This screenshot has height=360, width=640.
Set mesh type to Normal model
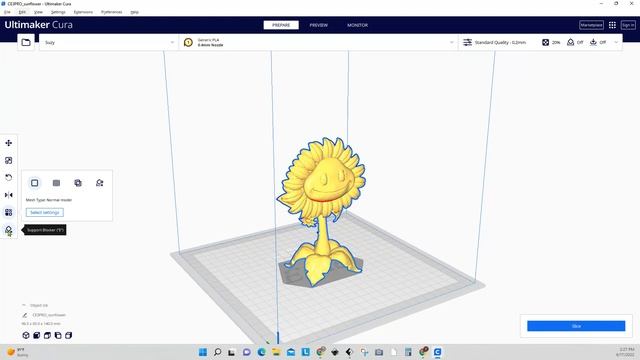35,183
